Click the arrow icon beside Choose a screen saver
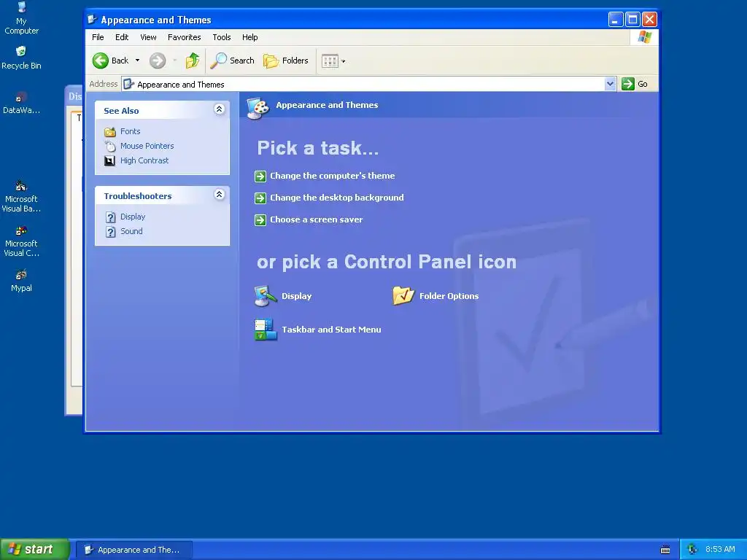The width and height of the screenshot is (747, 560). point(260,220)
